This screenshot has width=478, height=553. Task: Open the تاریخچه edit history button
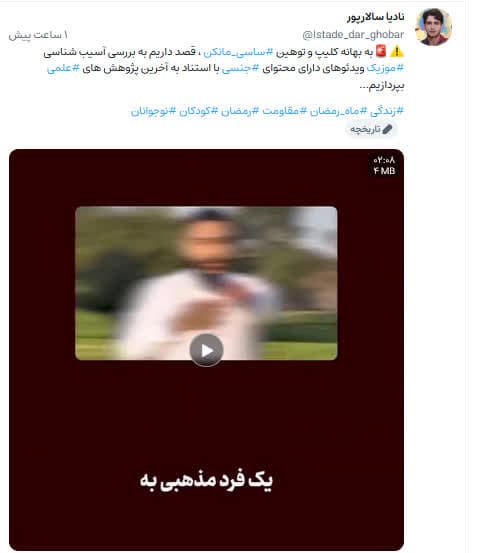(x=371, y=129)
